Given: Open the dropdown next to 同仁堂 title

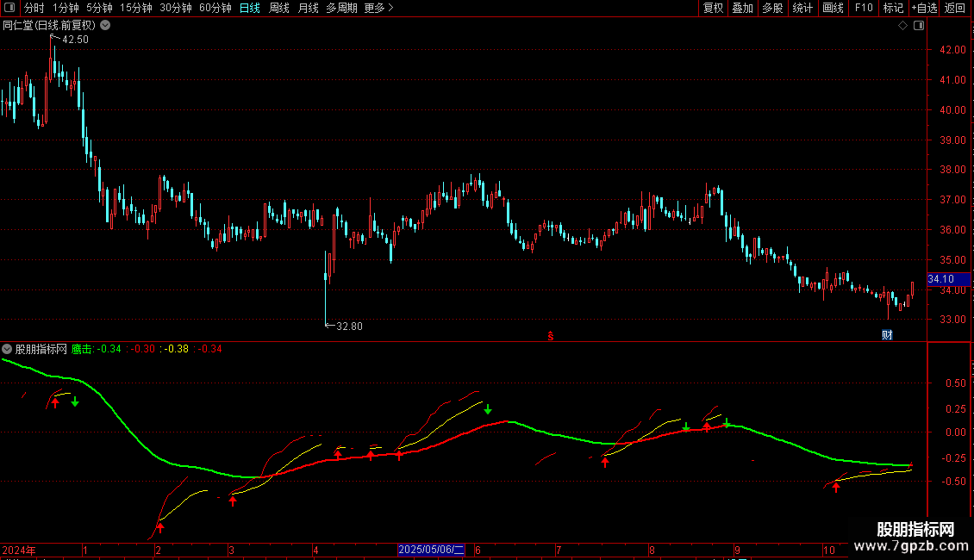Looking at the screenshot, I should (106, 25).
